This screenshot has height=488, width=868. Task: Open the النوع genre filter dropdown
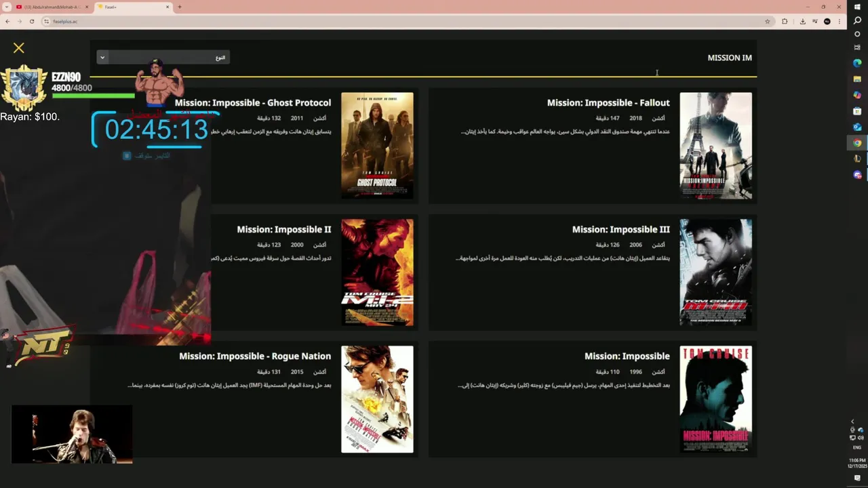pos(163,58)
